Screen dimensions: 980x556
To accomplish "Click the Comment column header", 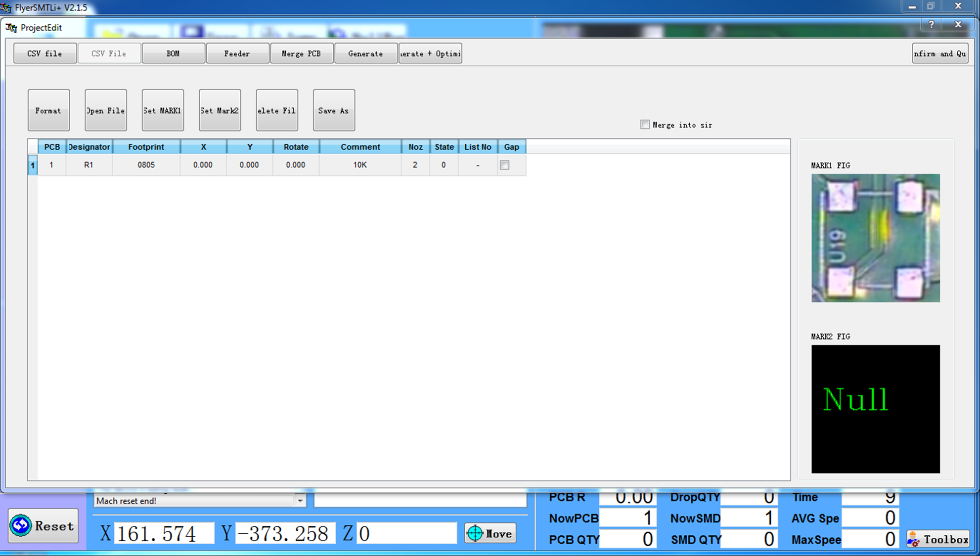I will tap(360, 147).
